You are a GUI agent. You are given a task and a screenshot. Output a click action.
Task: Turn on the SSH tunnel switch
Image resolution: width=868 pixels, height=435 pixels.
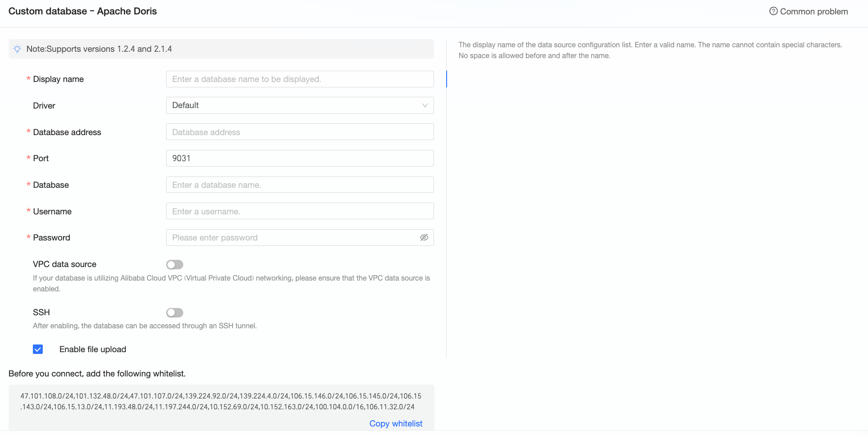coord(175,313)
